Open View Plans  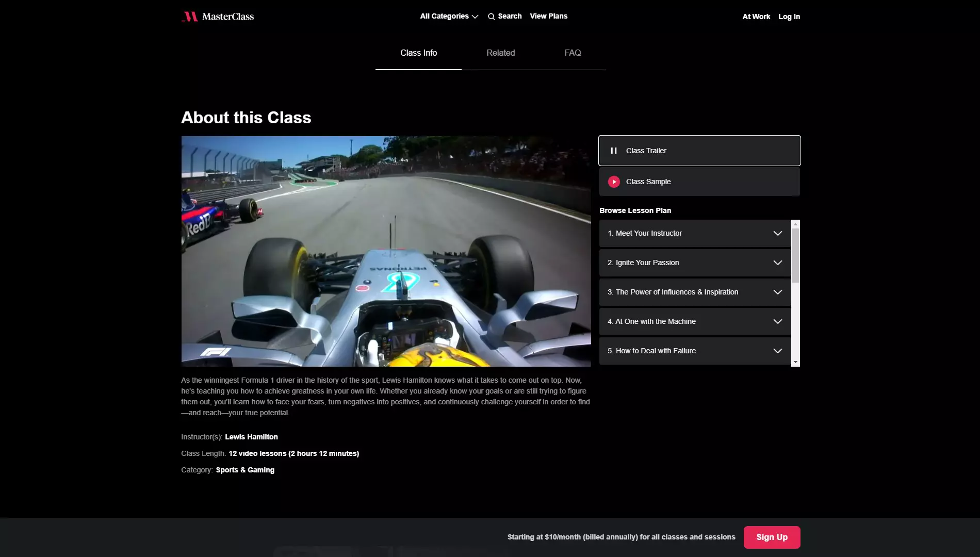tap(548, 17)
